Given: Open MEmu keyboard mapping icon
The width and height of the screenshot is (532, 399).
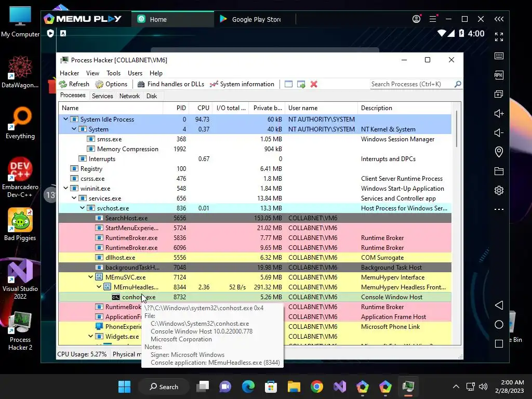Looking at the screenshot, I should [499, 56].
